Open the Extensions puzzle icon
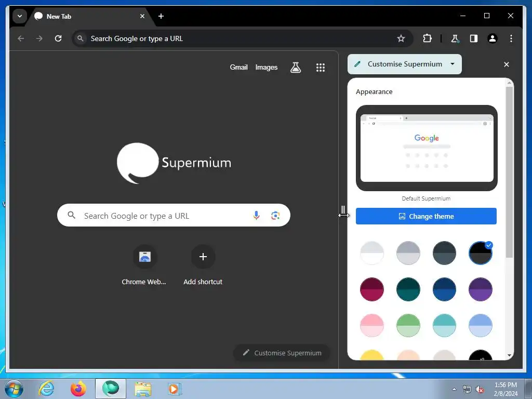Screen dimensions: 532x399 [427, 38]
